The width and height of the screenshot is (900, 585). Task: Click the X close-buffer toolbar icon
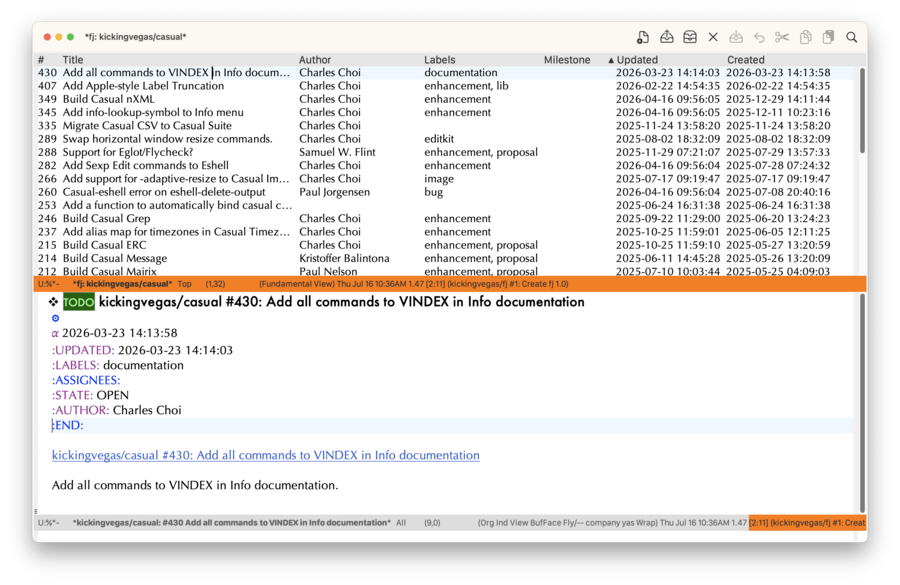713,37
